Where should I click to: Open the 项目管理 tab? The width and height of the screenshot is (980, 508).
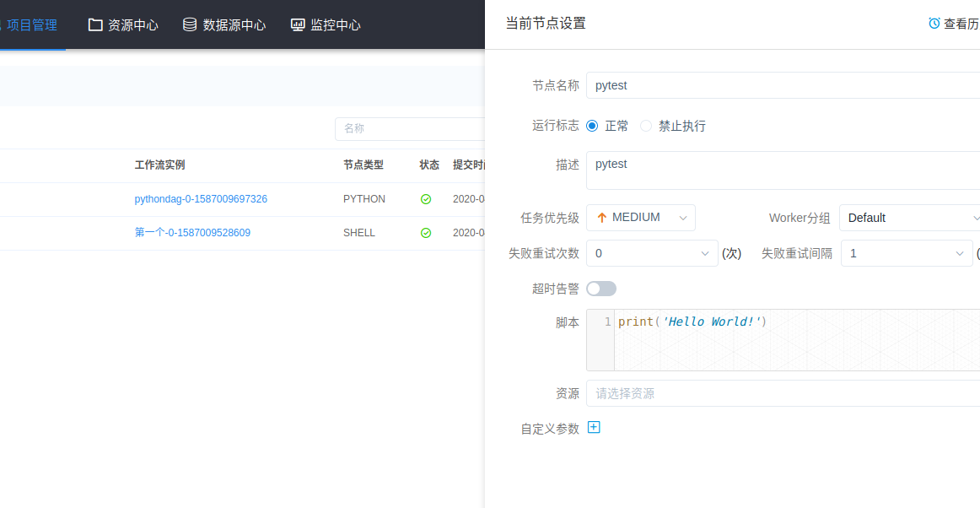click(31, 25)
